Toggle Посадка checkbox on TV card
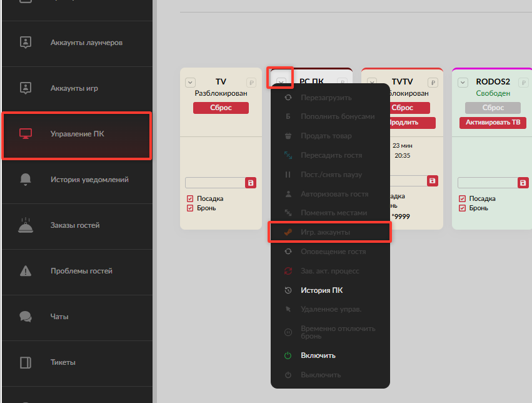Screen dimensions: 532x403 (x=190, y=198)
